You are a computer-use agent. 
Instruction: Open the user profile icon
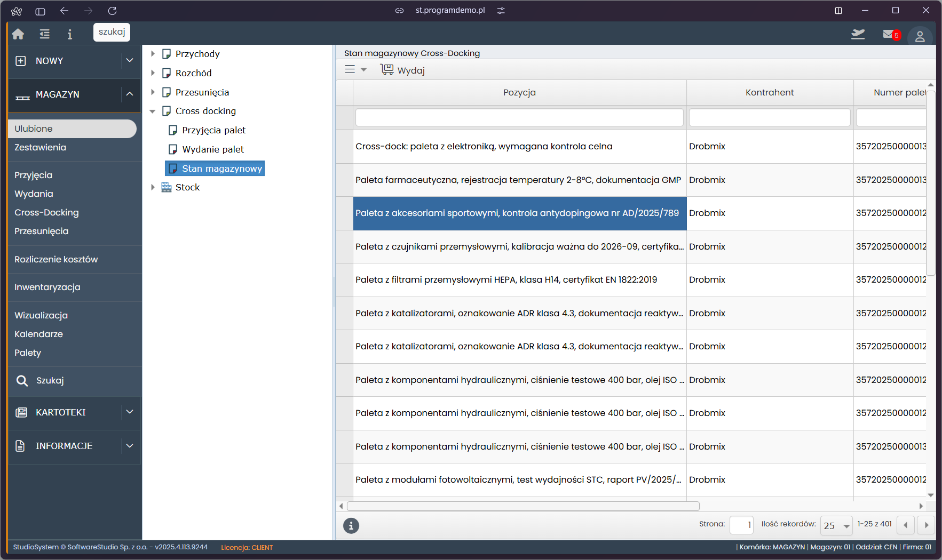pyautogui.click(x=920, y=36)
